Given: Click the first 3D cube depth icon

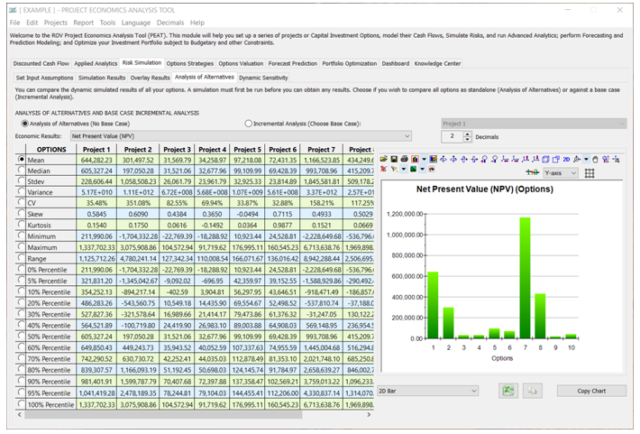Looking at the screenshot, I should (546, 159).
